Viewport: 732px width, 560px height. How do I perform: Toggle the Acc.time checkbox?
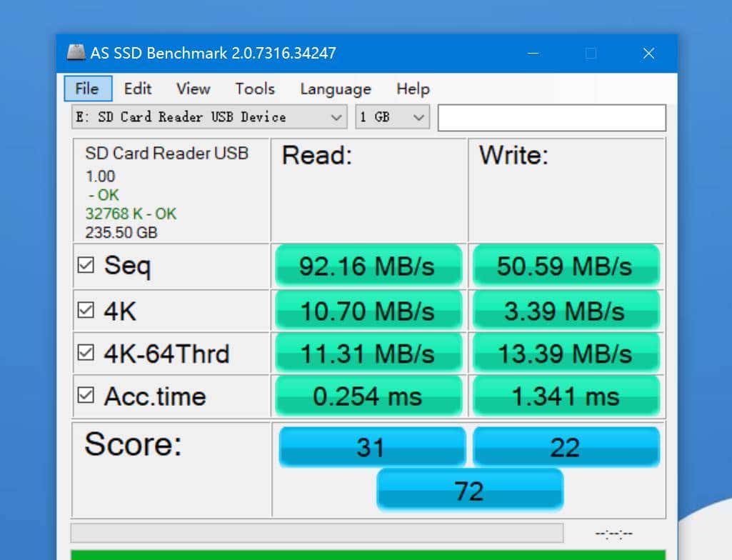pos(86,396)
